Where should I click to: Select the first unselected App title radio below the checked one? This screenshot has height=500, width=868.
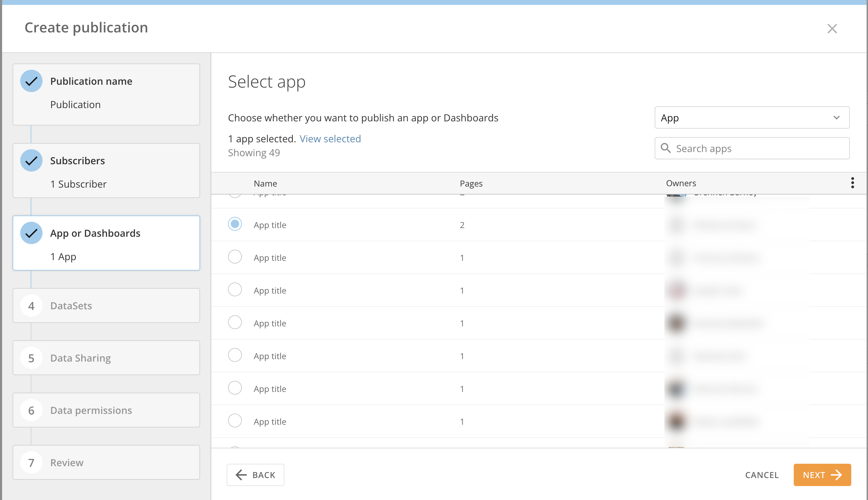pyautogui.click(x=235, y=257)
